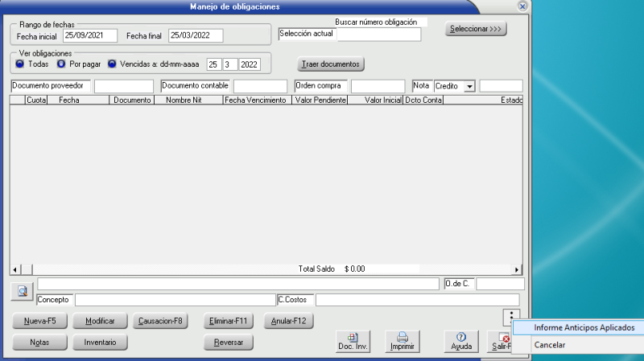Click the Salir exit button
644x361 pixels.
tap(501, 342)
